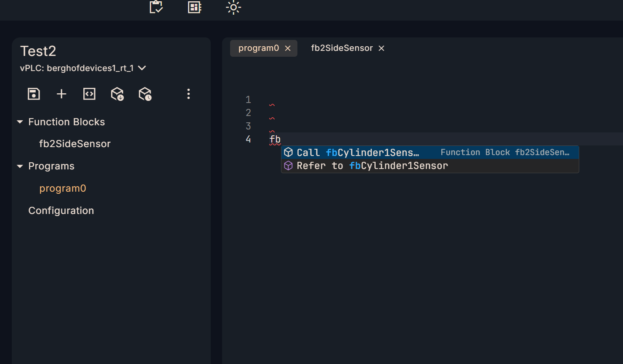Screen dimensions: 623x364
Task: Choose the Refer to fbCylinder1Sensor suggestion
Action: tap(372, 166)
